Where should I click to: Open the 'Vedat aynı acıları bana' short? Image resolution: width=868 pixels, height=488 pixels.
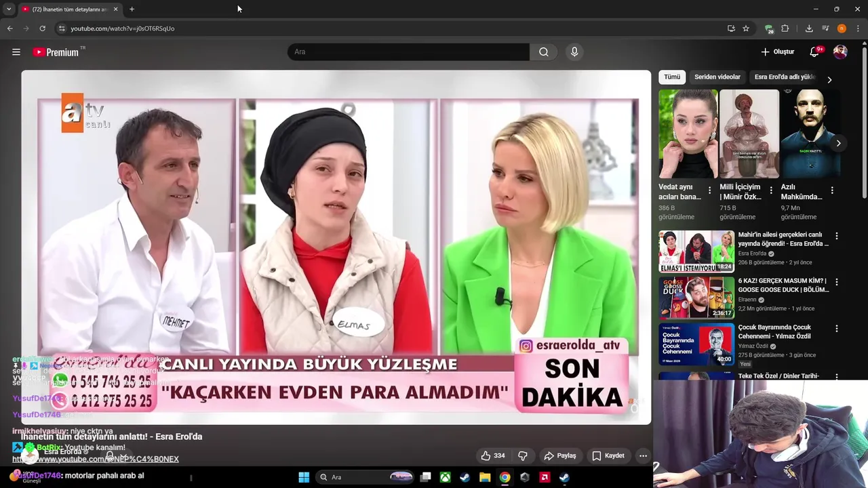pyautogui.click(x=688, y=134)
